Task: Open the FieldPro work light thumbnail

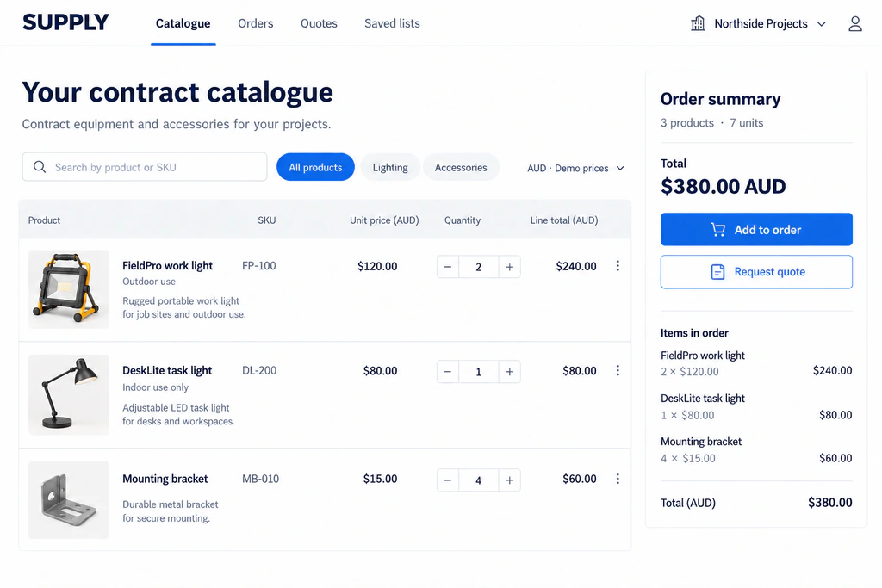Action: coord(69,289)
